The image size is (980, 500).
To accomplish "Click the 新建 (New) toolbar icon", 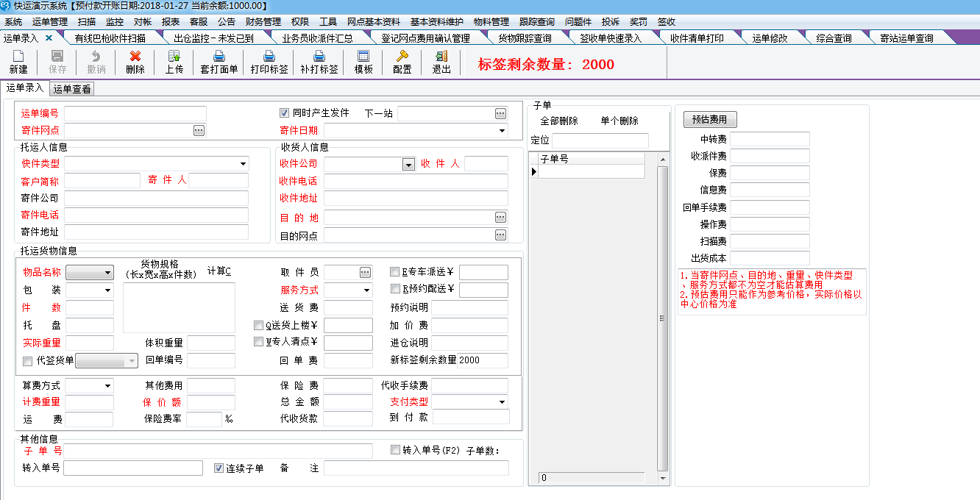I will (18, 56).
